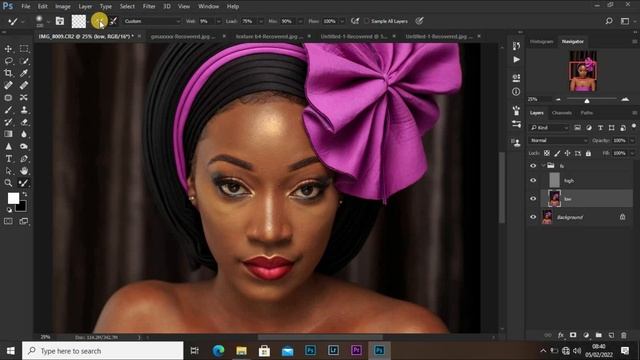Toggle lock position
Screen dimensions: 640x360
[x=567, y=153]
